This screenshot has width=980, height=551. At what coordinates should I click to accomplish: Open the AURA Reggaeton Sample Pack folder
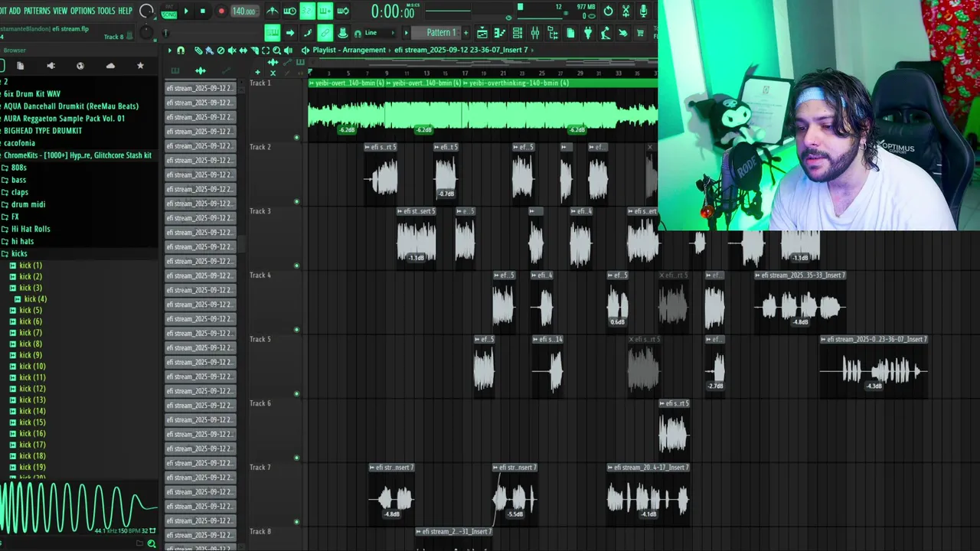[64, 119]
